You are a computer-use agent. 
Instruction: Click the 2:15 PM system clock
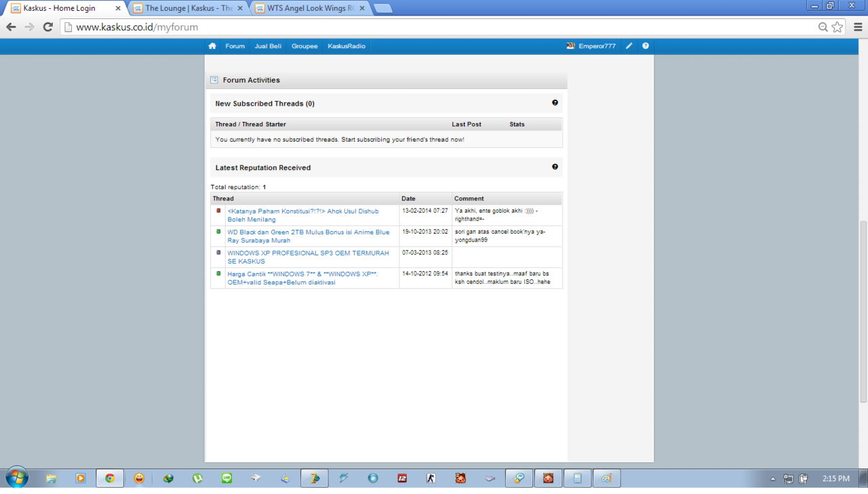click(x=835, y=478)
